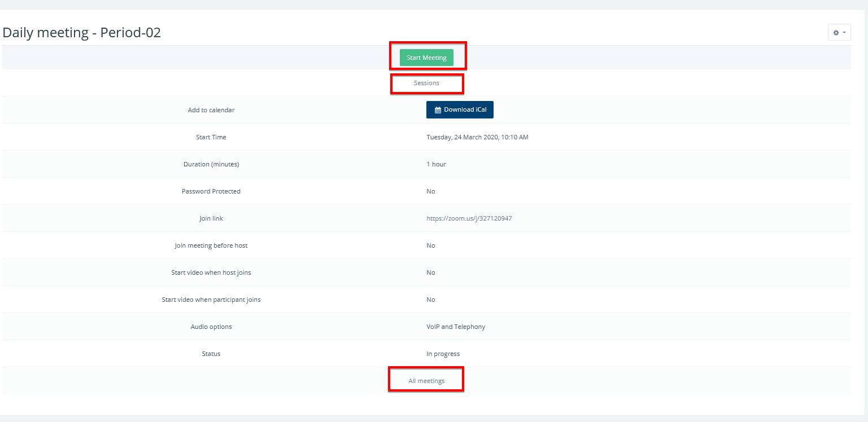Click the green Start Meeting button
Screen dimensions: 868x422
pos(426,58)
